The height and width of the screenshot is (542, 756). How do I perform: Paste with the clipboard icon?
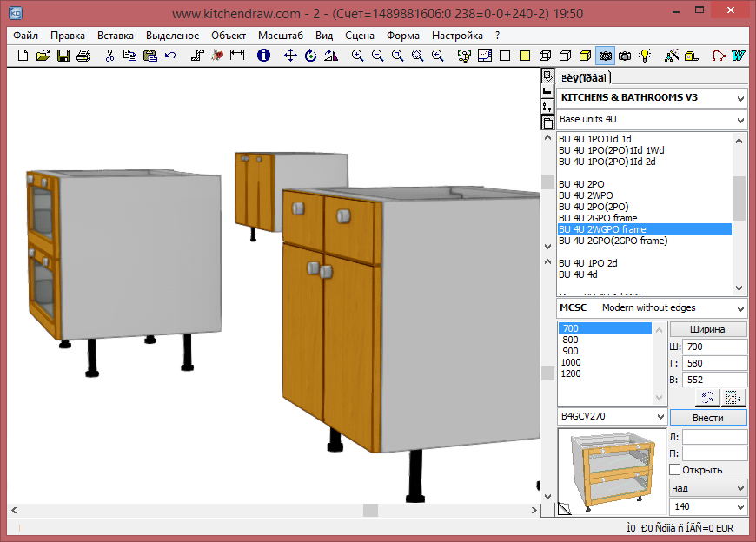(x=150, y=56)
